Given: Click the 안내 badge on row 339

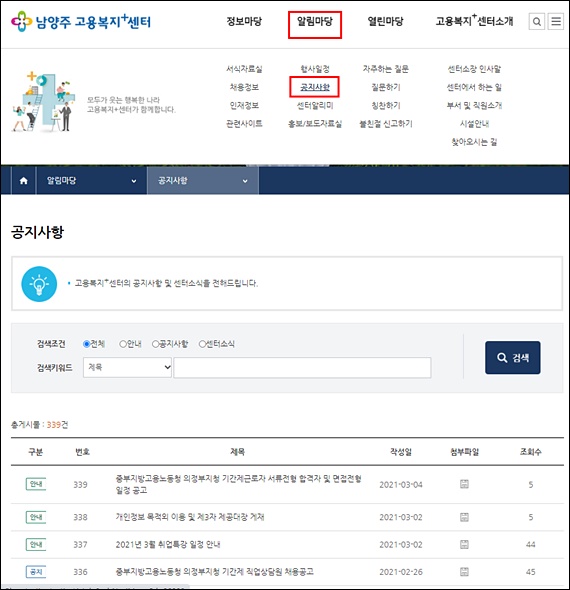Looking at the screenshot, I should tap(36, 484).
